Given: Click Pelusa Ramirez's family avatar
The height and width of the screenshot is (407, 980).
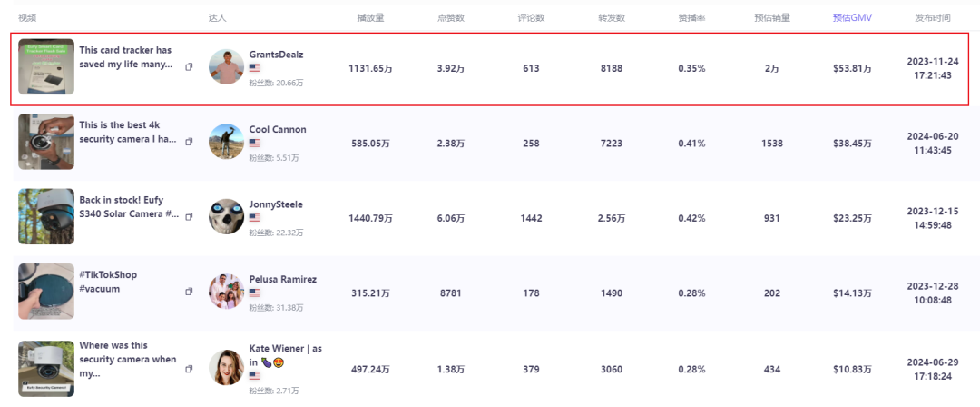Looking at the screenshot, I should pyautogui.click(x=226, y=292).
